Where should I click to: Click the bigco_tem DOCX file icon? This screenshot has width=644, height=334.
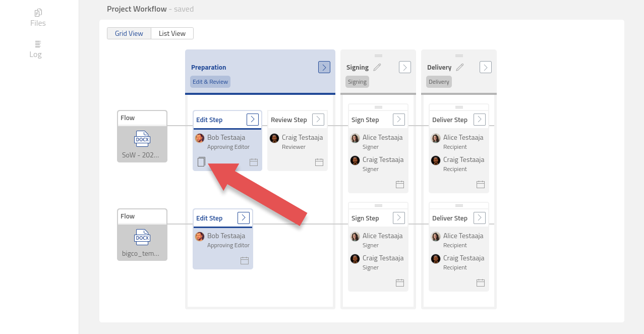coord(142,237)
